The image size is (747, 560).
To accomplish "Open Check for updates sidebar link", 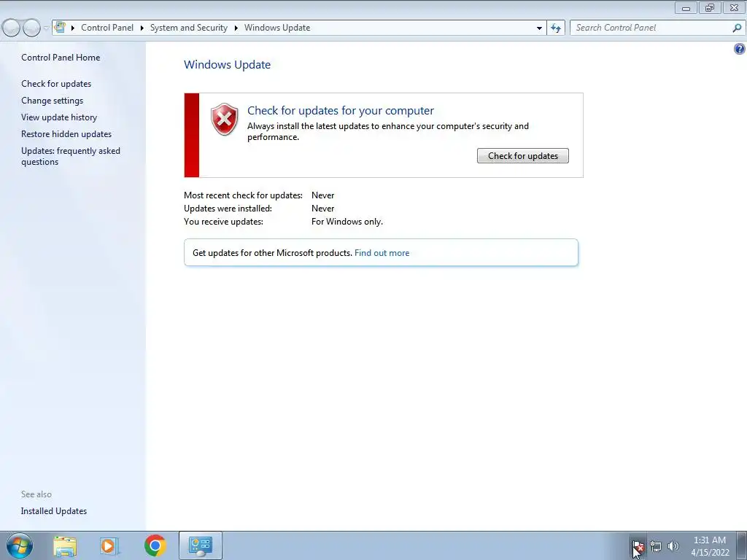I will tap(56, 84).
